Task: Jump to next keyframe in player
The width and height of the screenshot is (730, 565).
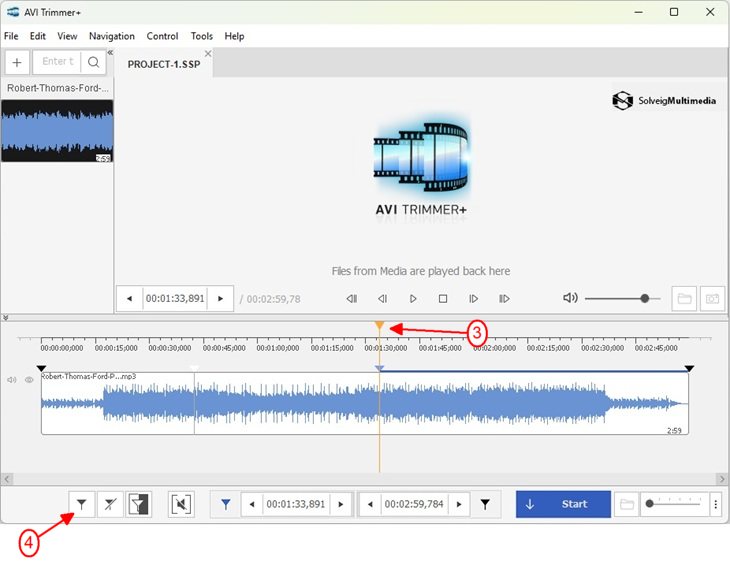Action: tap(504, 298)
